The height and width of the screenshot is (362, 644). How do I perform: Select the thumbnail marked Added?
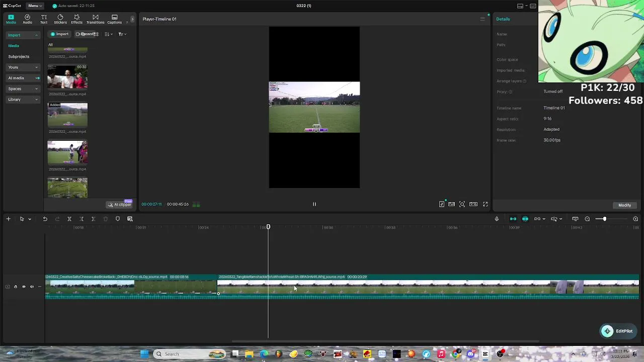pyautogui.click(x=67, y=115)
